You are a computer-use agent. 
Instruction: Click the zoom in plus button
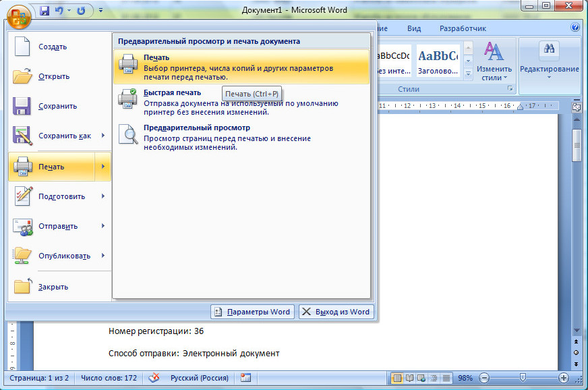pyautogui.click(x=563, y=378)
